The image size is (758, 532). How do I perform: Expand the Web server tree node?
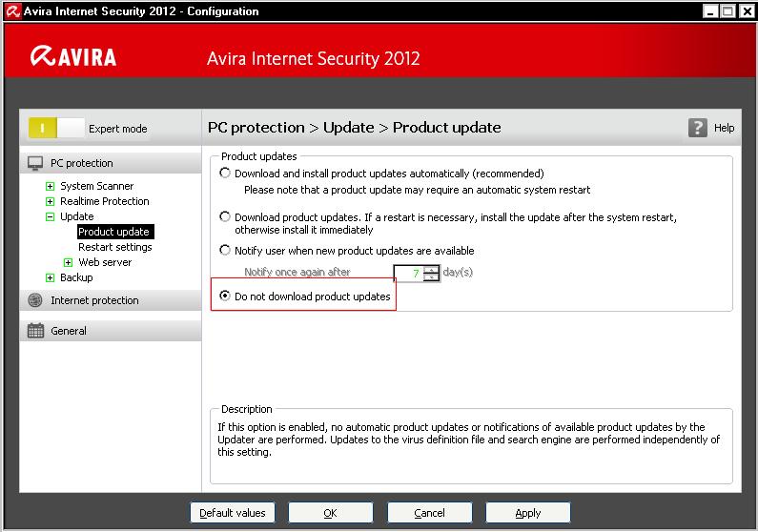pos(68,262)
